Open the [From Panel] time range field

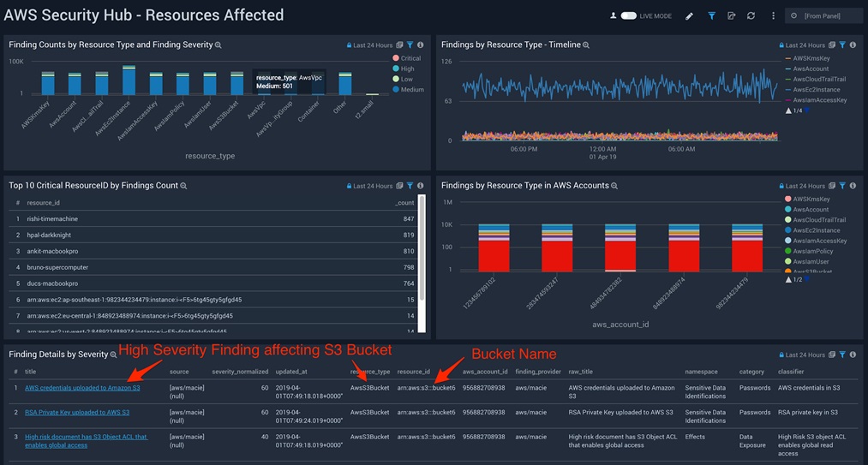tap(824, 15)
